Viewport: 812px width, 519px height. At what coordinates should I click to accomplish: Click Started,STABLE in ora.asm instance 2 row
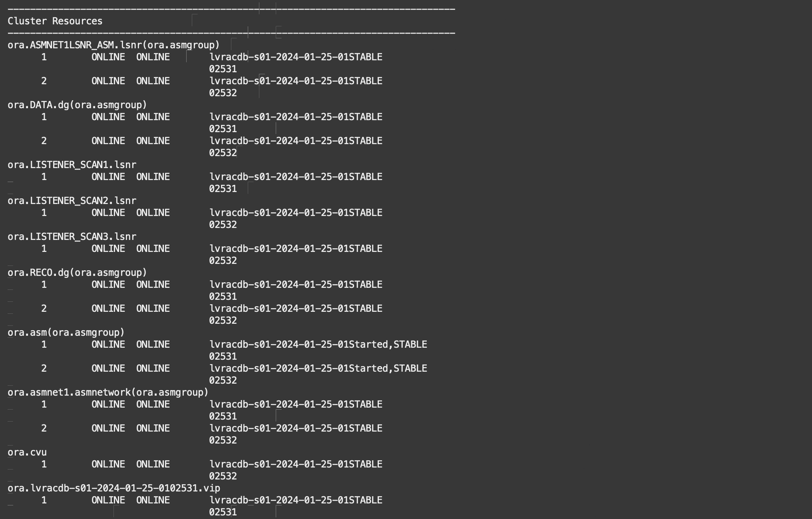coord(388,368)
